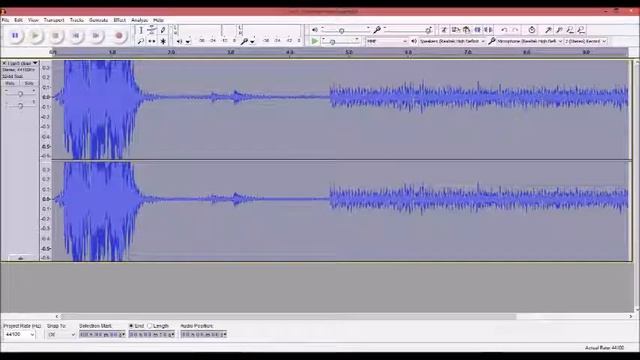Viewport: 640px width, 360px height.
Task: Skip to Start of the track
Action: (76, 36)
